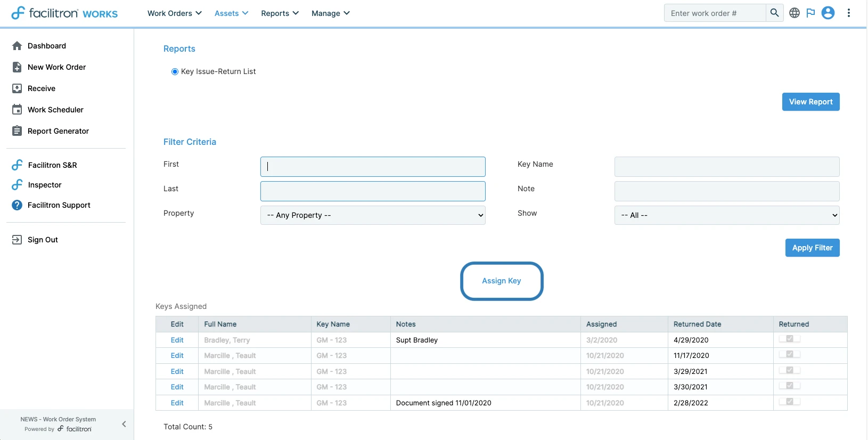Focus the Note filter field
868x440 pixels.
coord(727,191)
